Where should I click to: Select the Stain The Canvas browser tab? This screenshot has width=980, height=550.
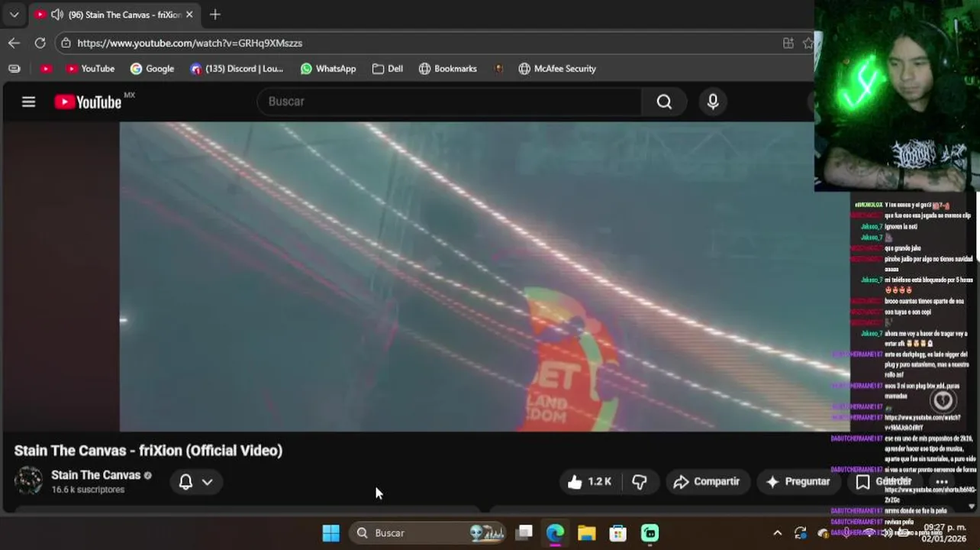pyautogui.click(x=114, y=15)
